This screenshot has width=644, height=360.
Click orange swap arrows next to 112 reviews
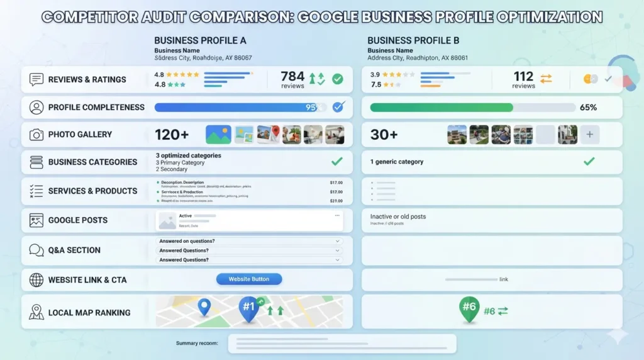pos(546,79)
